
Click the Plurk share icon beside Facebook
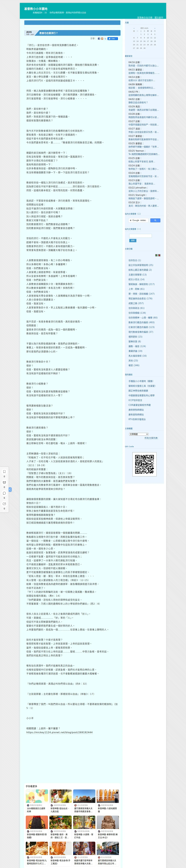[102, 39]
